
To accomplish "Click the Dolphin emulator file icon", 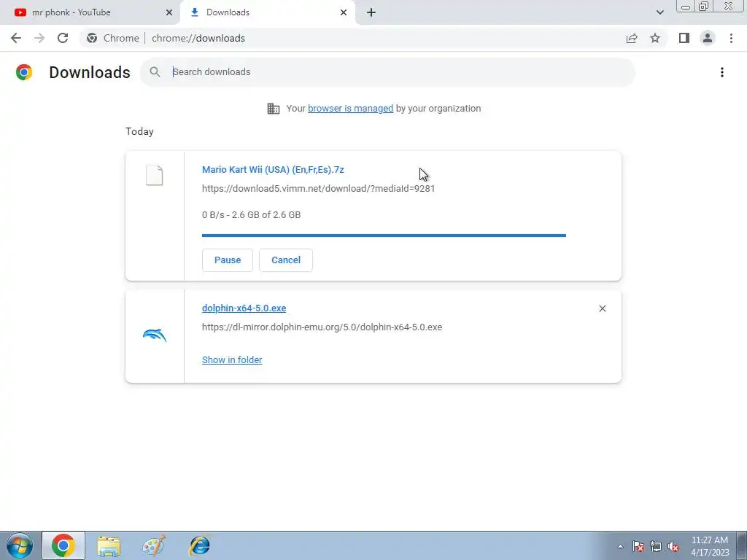I will 155,335.
